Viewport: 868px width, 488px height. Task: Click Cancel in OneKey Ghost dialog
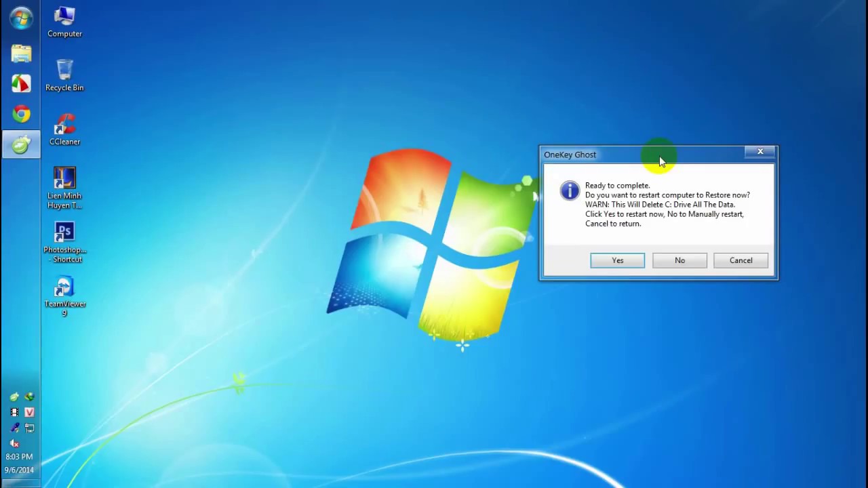(x=741, y=260)
